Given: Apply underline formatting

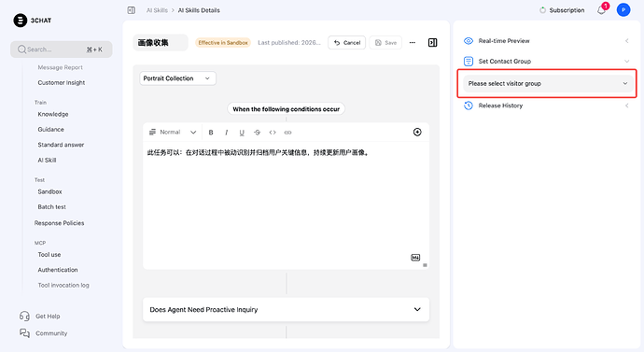Looking at the screenshot, I should click(242, 133).
